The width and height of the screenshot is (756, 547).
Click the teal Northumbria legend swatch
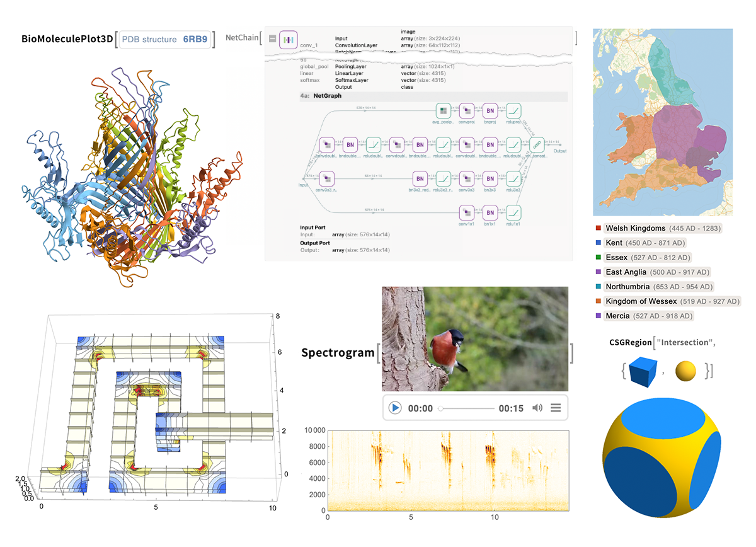(597, 287)
